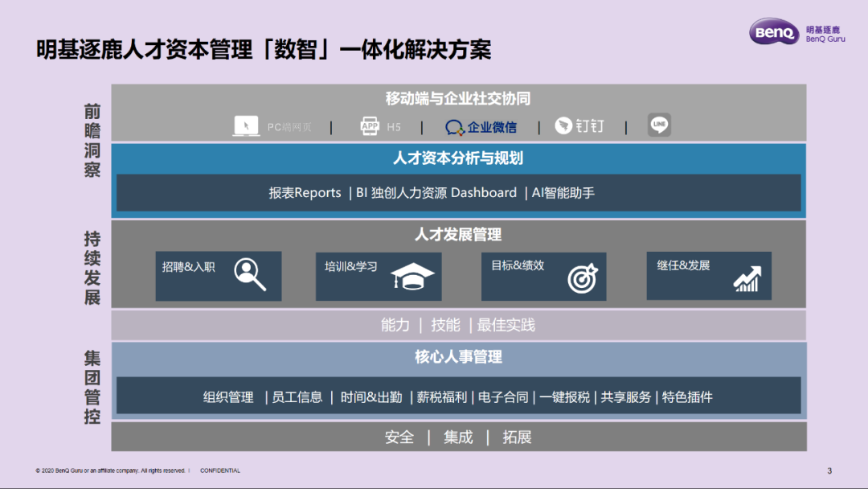Screen dimensions: 868x489
Task: Select the 招聘&入职 card label
Action: pos(188,267)
